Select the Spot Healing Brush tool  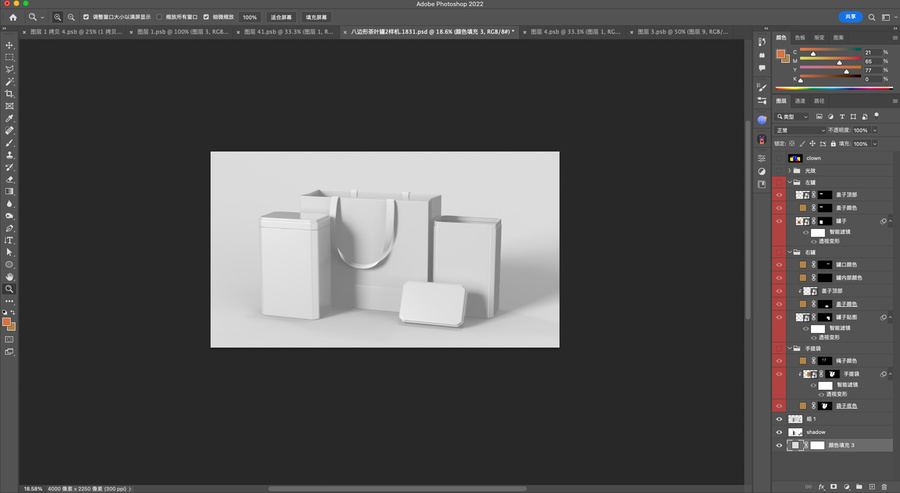(x=9, y=130)
